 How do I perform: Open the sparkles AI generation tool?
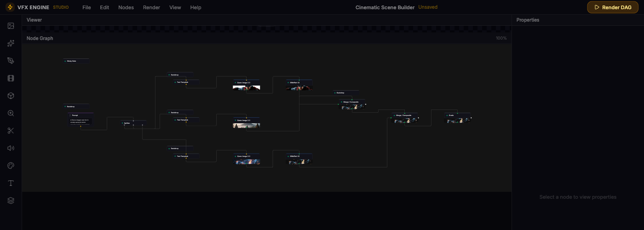tap(11, 43)
